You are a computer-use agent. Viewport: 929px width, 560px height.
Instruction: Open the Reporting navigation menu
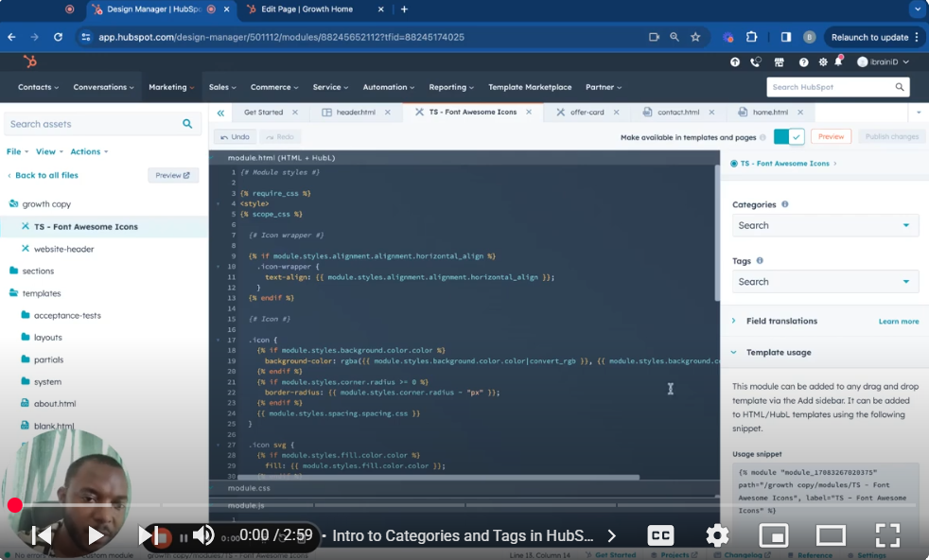tap(451, 87)
